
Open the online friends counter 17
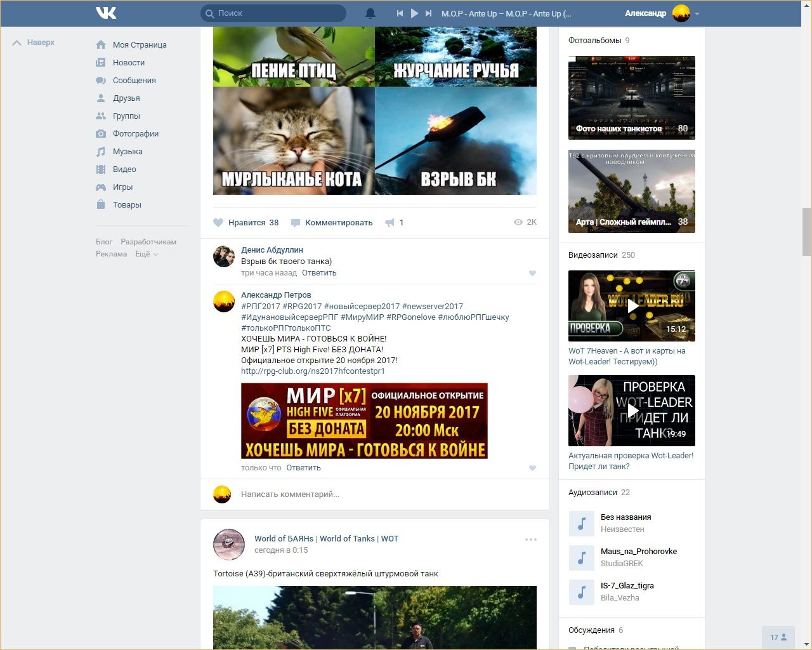click(778, 637)
